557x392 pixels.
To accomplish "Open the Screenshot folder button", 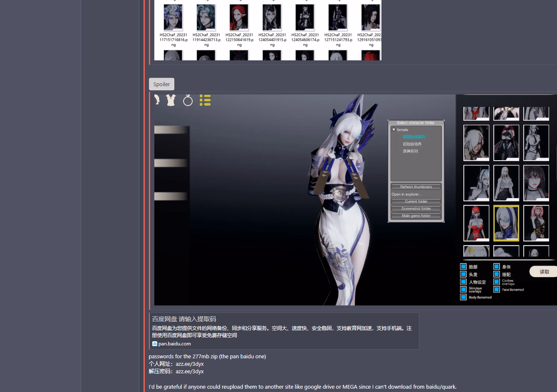I will 416,208.
